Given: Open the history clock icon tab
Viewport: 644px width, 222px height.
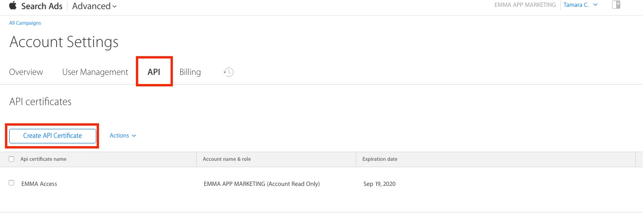Looking at the screenshot, I should pos(229,72).
